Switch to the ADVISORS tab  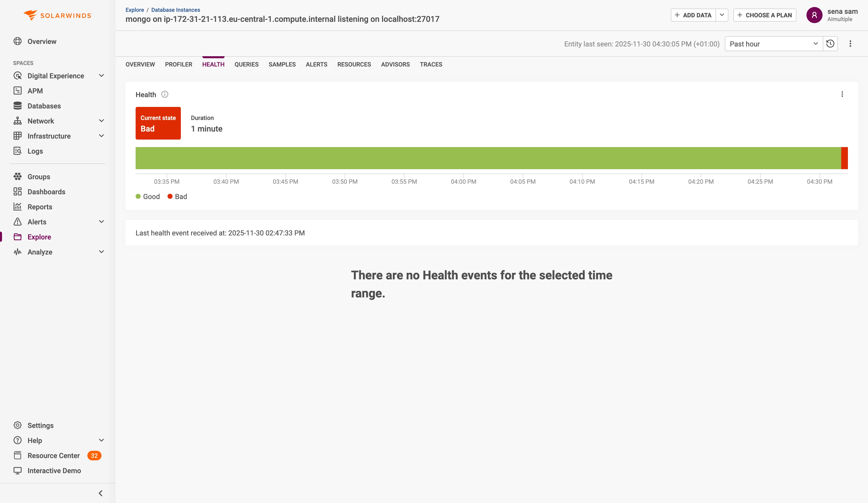pyautogui.click(x=395, y=65)
